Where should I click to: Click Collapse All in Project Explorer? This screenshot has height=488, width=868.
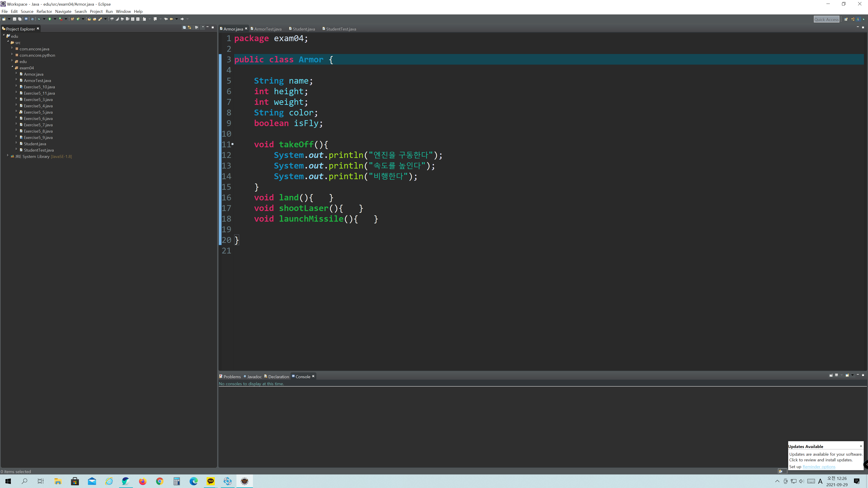[x=184, y=27]
